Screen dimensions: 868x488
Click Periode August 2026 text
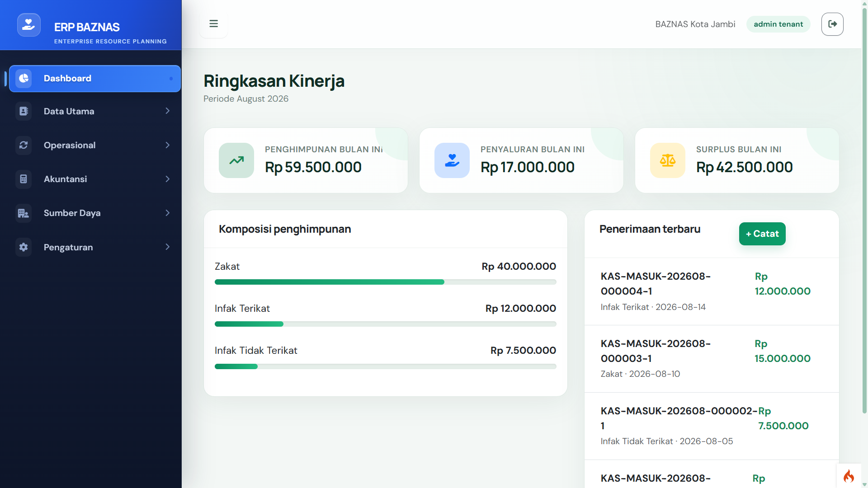click(x=246, y=99)
